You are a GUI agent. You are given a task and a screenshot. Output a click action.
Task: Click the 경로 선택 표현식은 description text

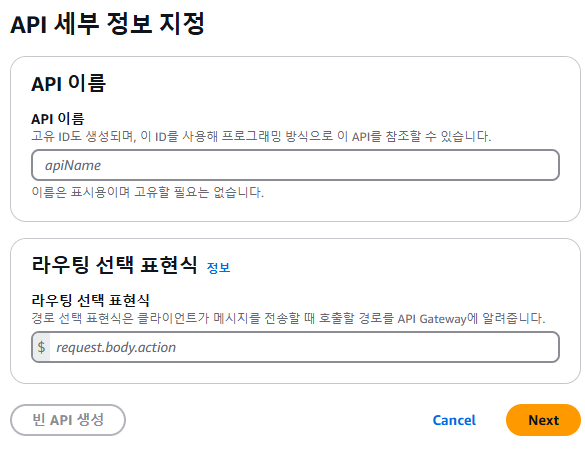point(288,318)
